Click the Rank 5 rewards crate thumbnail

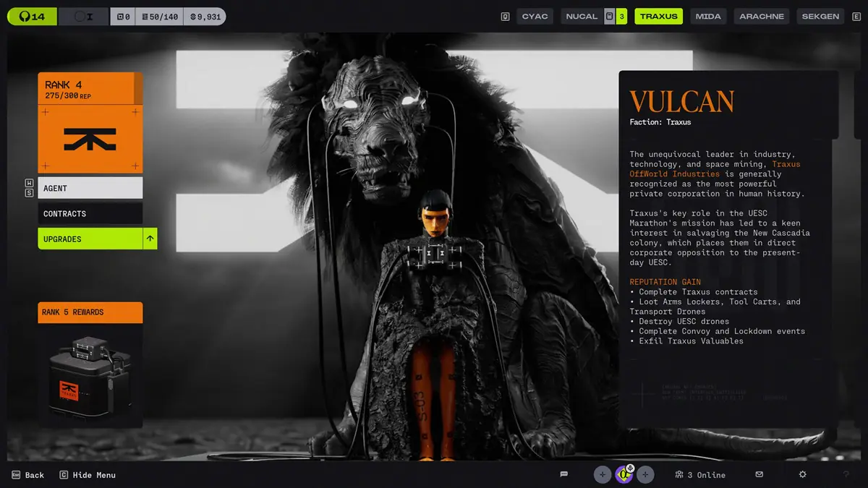90,376
